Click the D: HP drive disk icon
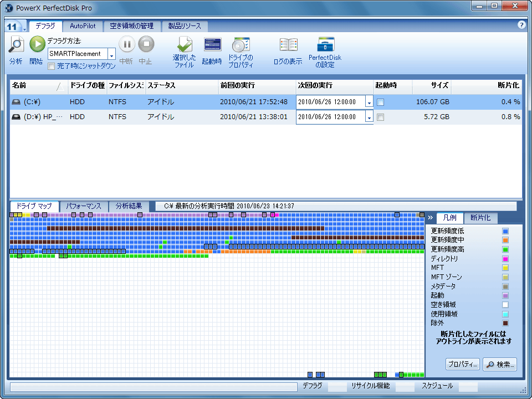 [x=16, y=117]
